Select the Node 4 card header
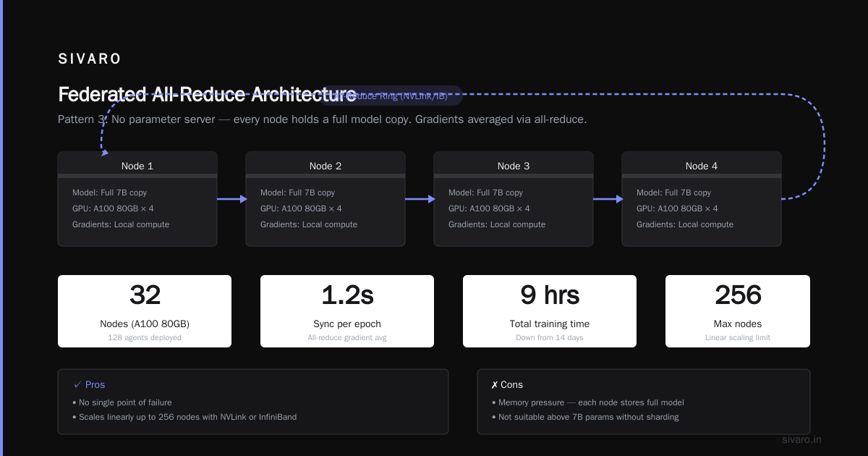 click(x=702, y=166)
